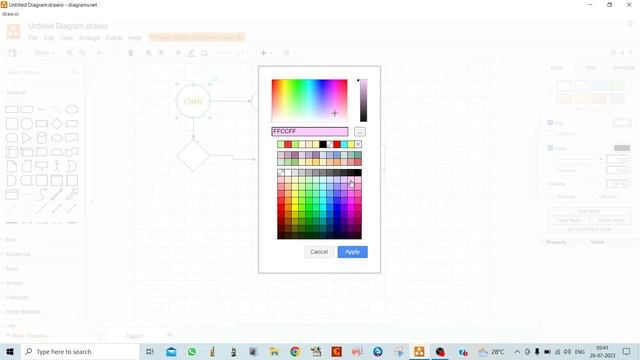Click the shadow toolbar icon
The height and width of the screenshot is (360, 640).
pos(204,53)
